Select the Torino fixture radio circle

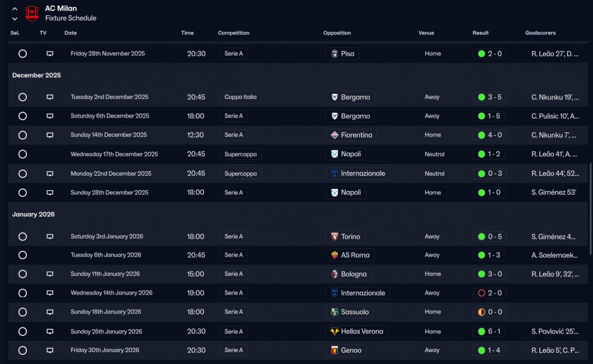[23, 237]
